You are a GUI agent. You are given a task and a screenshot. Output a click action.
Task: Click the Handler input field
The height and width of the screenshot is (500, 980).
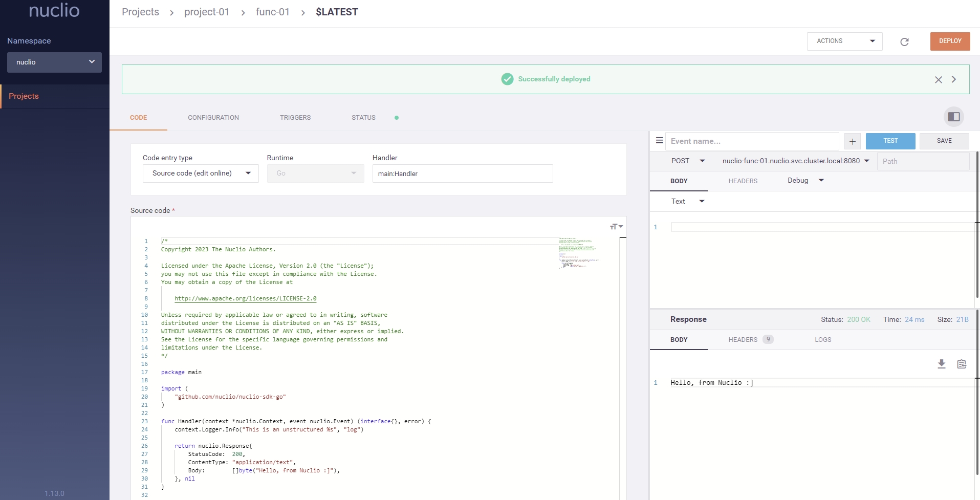tap(462, 173)
